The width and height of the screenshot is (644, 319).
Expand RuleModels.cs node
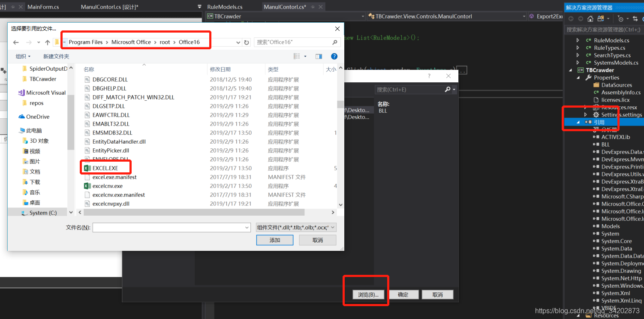[x=578, y=40]
